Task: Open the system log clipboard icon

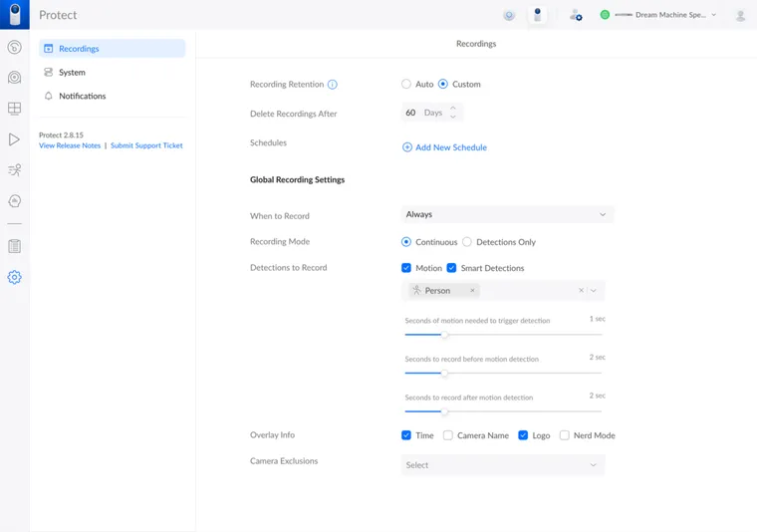Action: tap(15, 246)
